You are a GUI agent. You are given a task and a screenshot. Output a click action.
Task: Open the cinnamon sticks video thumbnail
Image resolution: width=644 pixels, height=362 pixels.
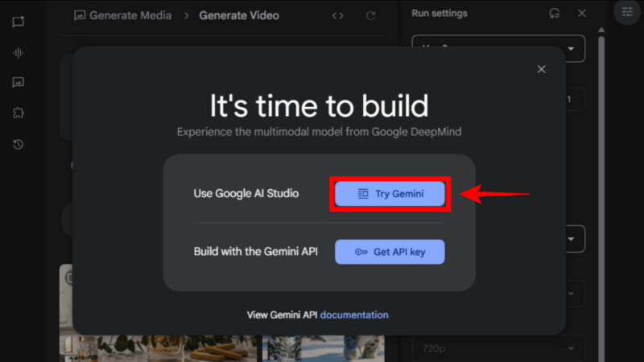click(x=158, y=348)
